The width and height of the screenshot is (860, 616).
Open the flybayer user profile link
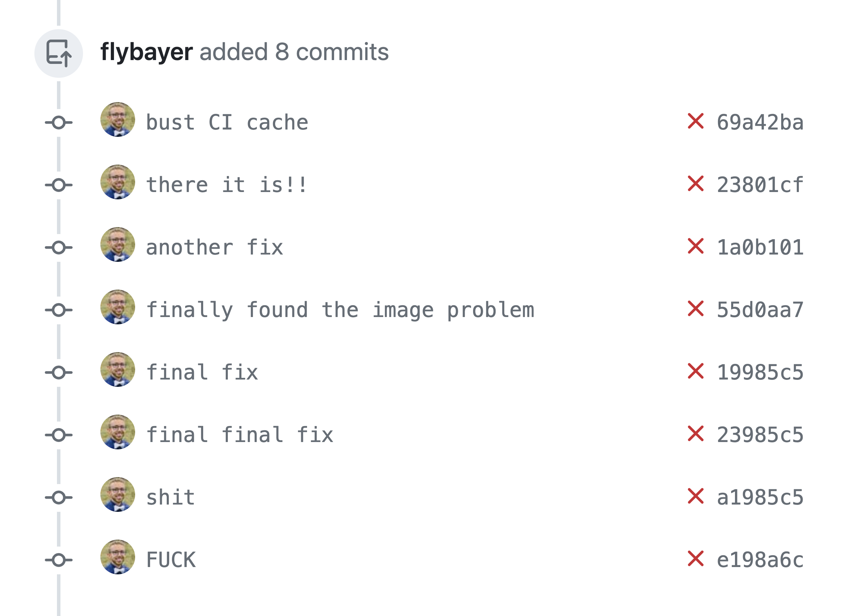[146, 52]
